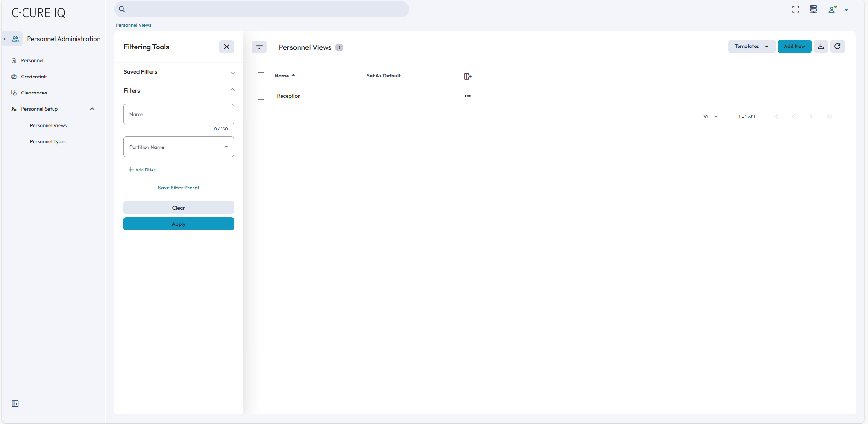Screen dimensions: 868x424
Task: Open the Partition Name dropdown
Action: click(178, 147)
